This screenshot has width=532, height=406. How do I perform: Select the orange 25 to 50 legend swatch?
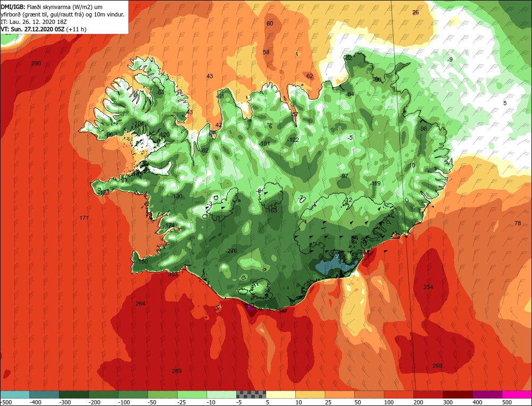coord(339,394)
